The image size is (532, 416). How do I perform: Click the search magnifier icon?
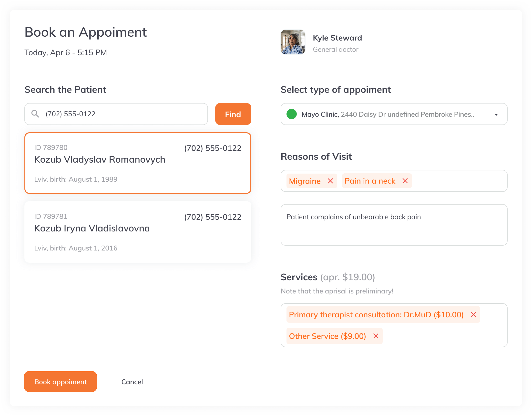tap(35, 114)
